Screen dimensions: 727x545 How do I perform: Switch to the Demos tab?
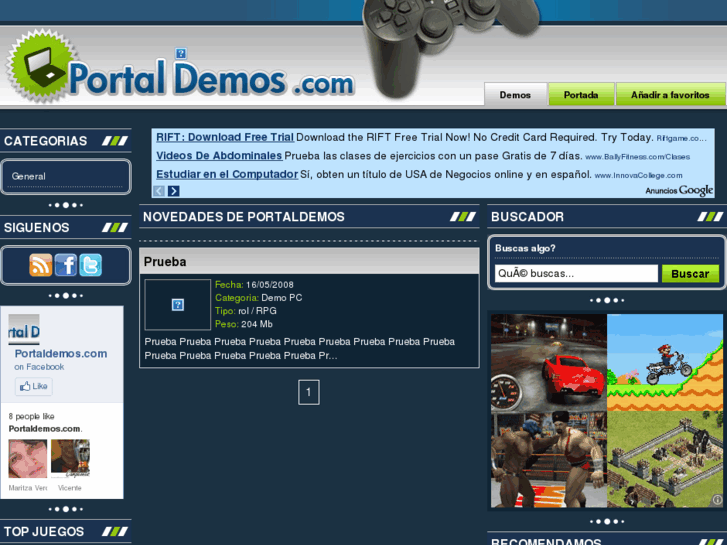pyautogui.click(x=515, y=95)
